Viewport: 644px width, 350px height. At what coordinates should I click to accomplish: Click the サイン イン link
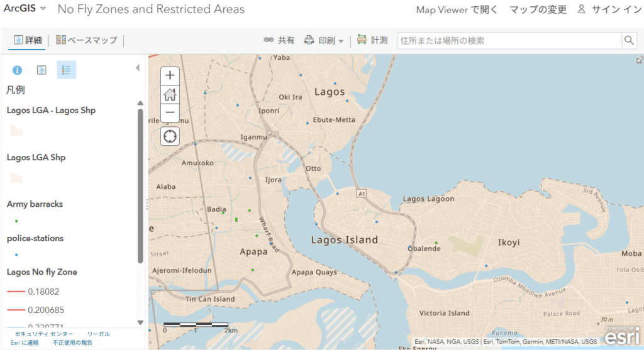(x=609, y=9)
